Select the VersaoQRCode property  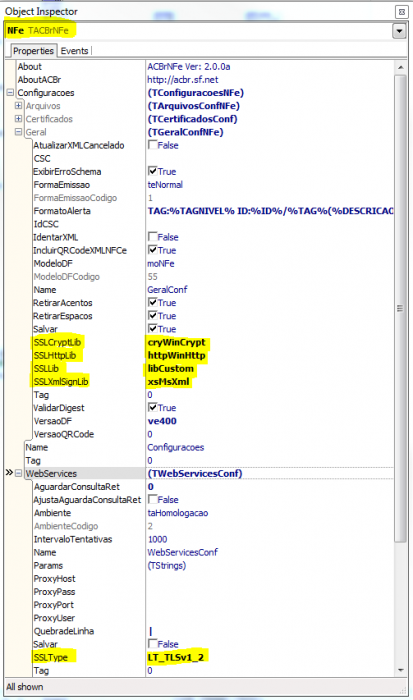pos(64,434)
